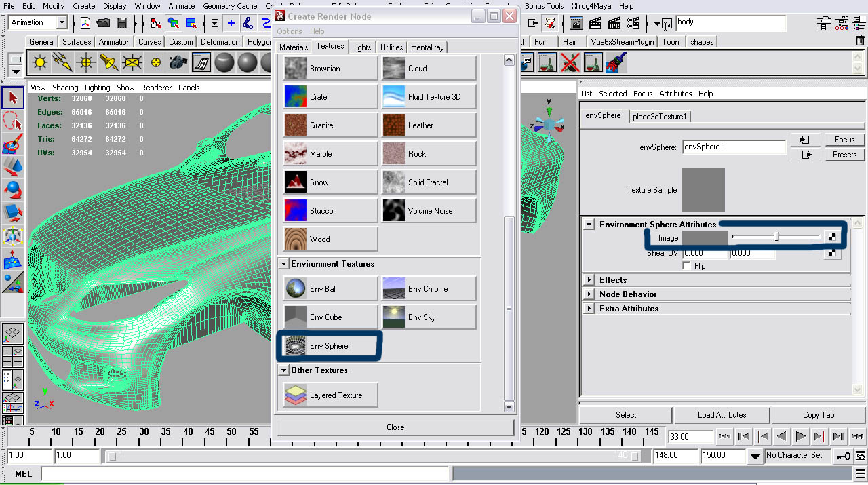Expand the Extra Attributes section
This screenshot has height=485, width=868.
point(589,309)
